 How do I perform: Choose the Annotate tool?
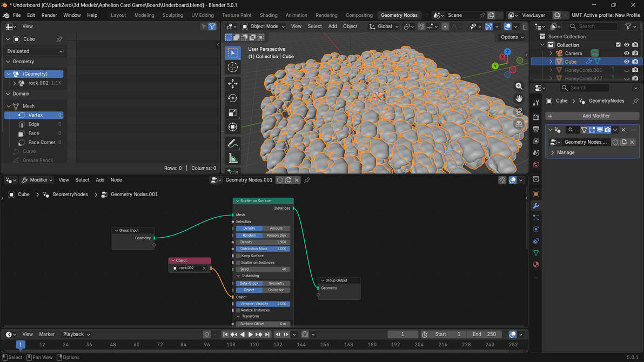pos(232,143)
